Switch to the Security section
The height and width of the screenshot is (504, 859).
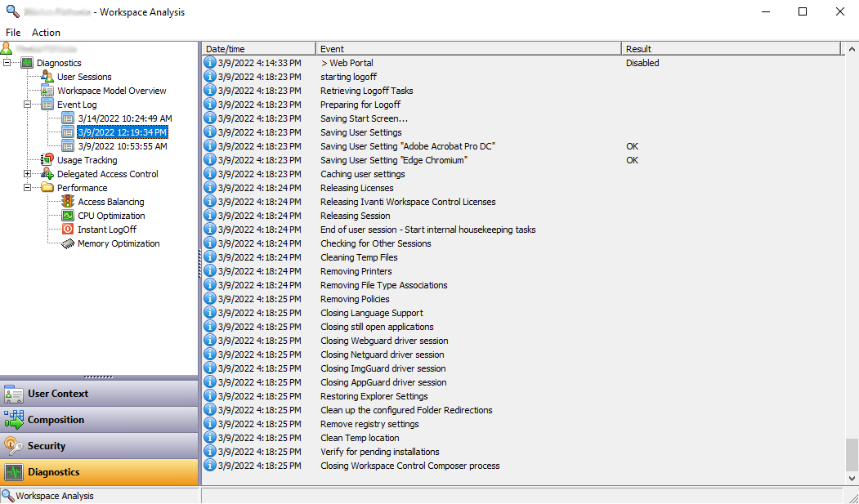[x=99, y=446]
